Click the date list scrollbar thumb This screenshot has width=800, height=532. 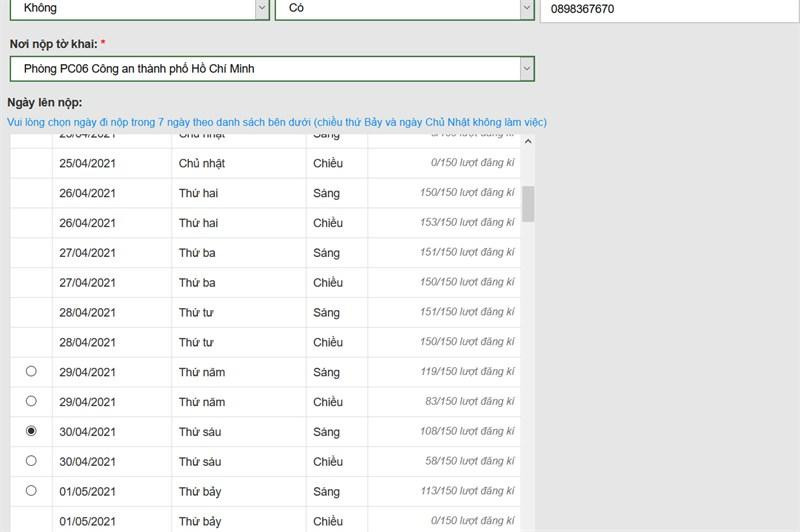click(x=528, y=203)
